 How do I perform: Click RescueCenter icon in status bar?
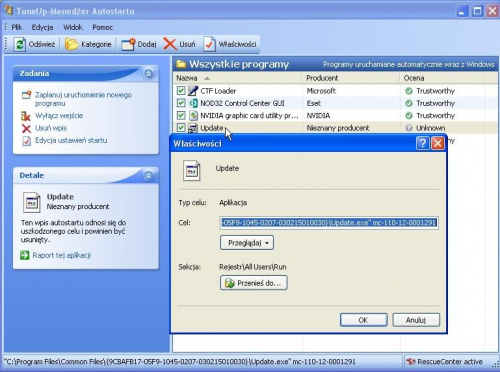[x=411, y=362]
